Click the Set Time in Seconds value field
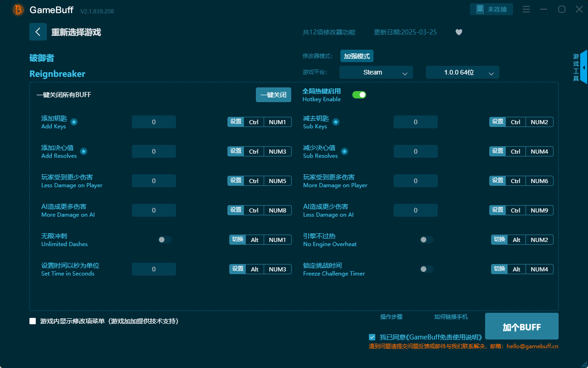 pos(154,269)
